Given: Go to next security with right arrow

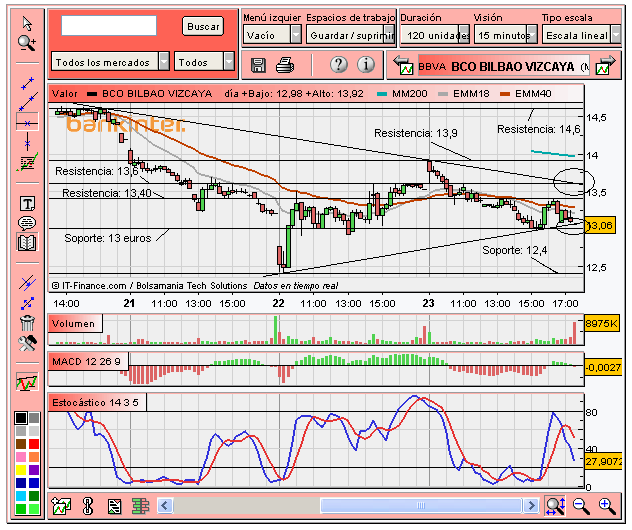Looking at the screenshot, I should (606, 65).
